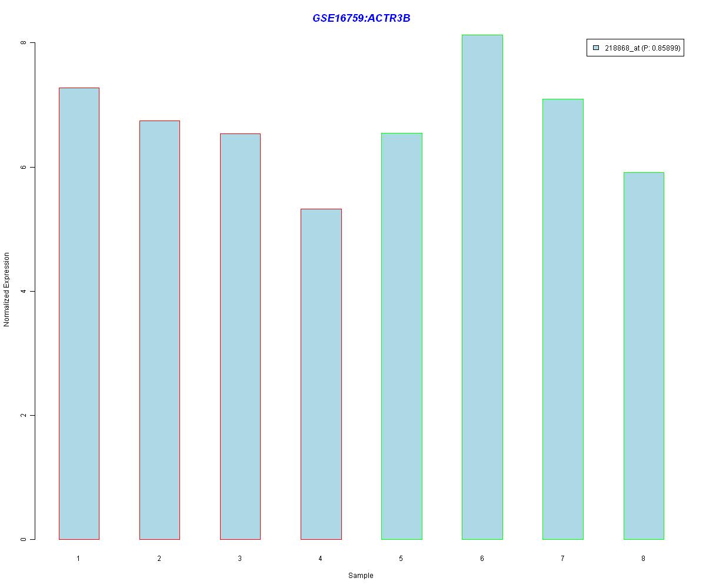The width and height of the screenshot is (706, 588).
Task: Click x-axis label 3
Action: (x=239, y=558)
